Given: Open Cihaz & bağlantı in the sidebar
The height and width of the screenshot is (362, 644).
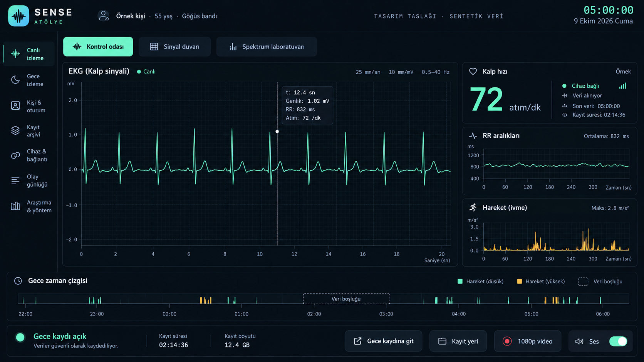Looking at the screenshot, I should click(x=29, y=155).
